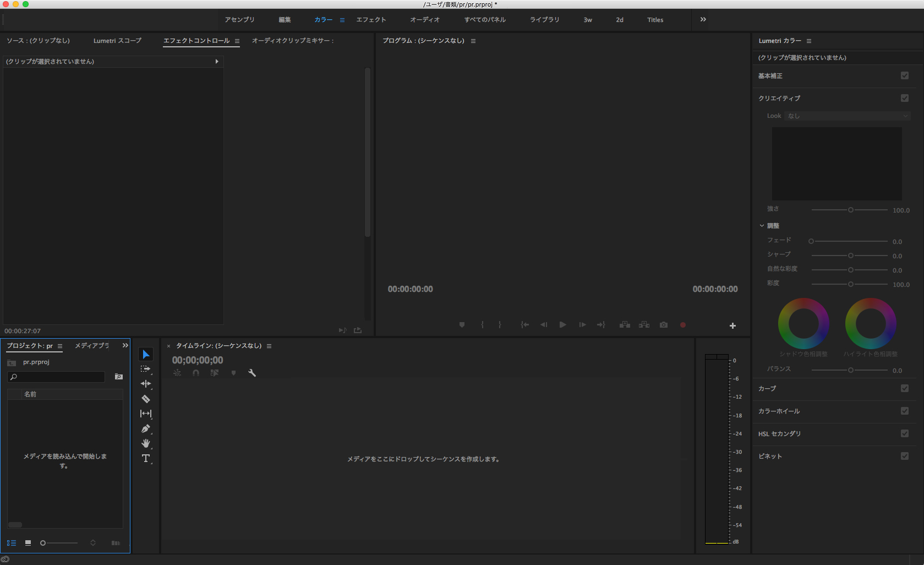Image resolution: width=924 pixels, height=565 pixels.
Task: Switch to the 編集 workspace
Action: click(285, 20)
